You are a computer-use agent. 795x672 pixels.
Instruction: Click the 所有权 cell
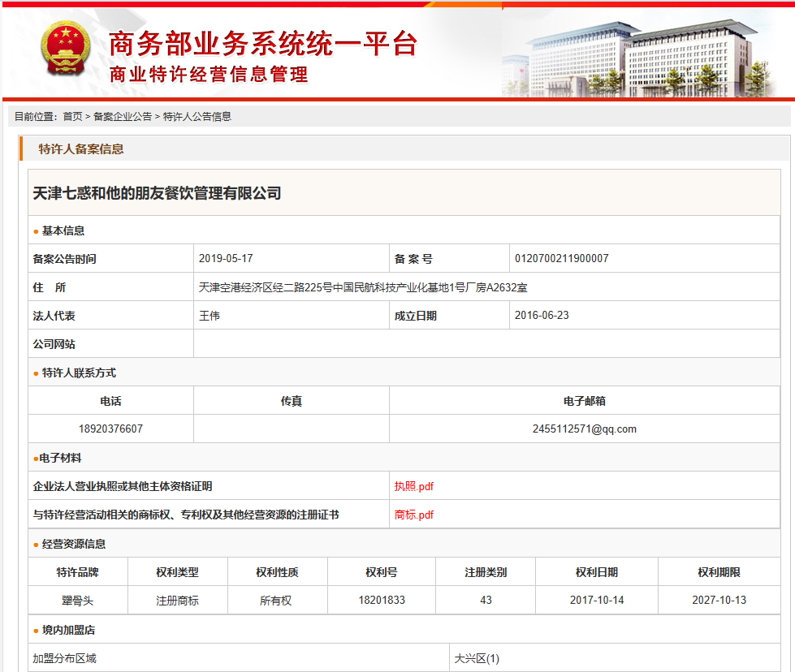point(276,601)
